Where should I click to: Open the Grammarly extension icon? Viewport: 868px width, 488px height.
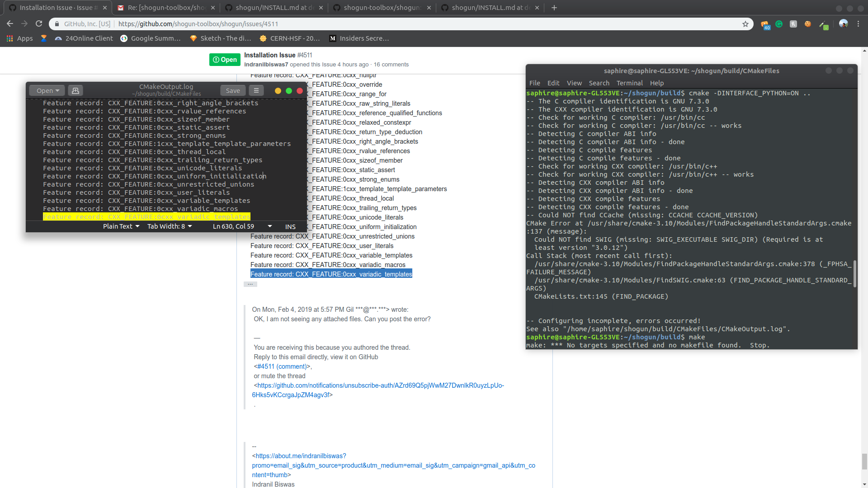tap(779, 24)
